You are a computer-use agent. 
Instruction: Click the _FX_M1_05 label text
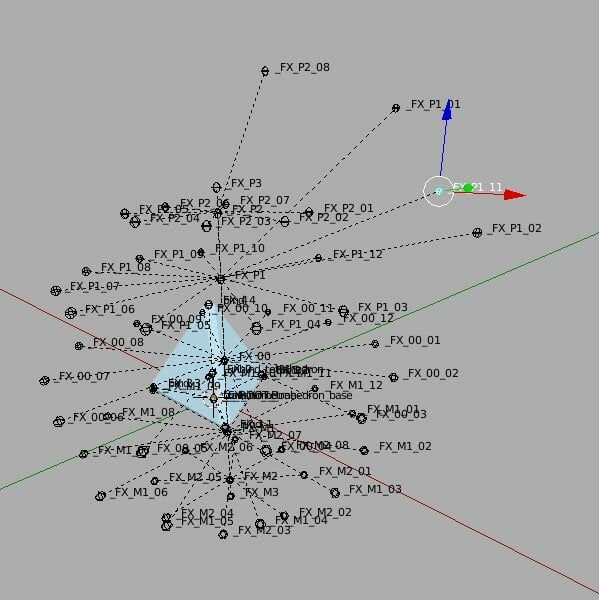click(205, 521)
